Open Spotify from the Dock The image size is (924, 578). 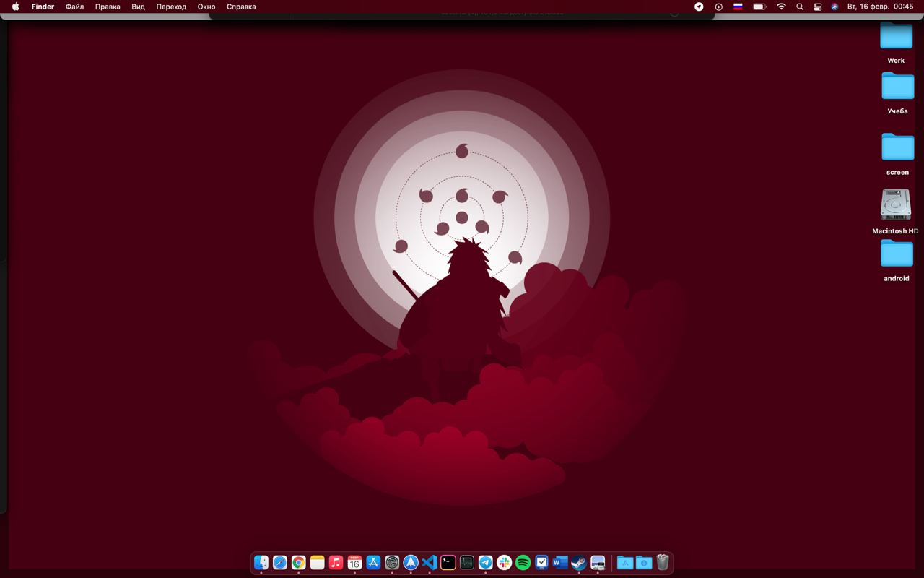(523, 562)
